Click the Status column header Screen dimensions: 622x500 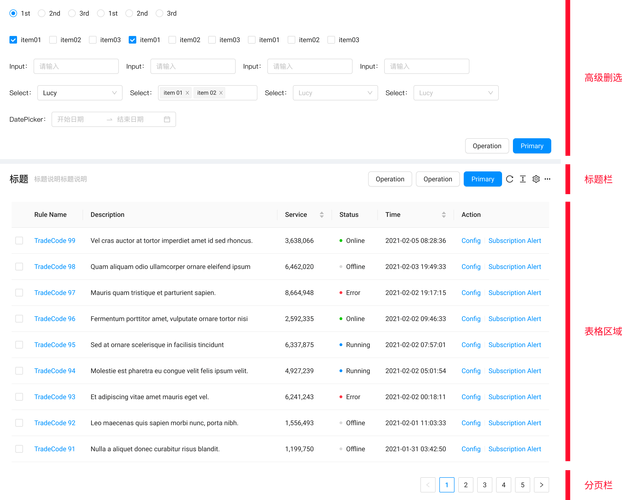pyautogui.click(x=349, y=215)
